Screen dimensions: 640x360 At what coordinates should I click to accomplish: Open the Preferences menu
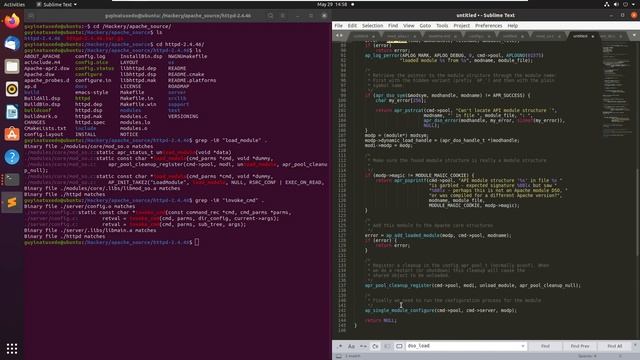489,25
